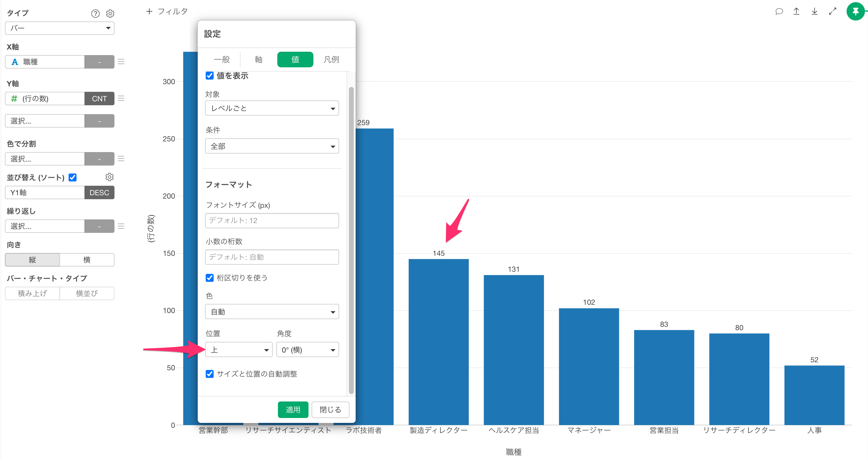Open 条件 全部 dropdown
Viewport: 868px width, 459px height.
(x=272, y=146)
